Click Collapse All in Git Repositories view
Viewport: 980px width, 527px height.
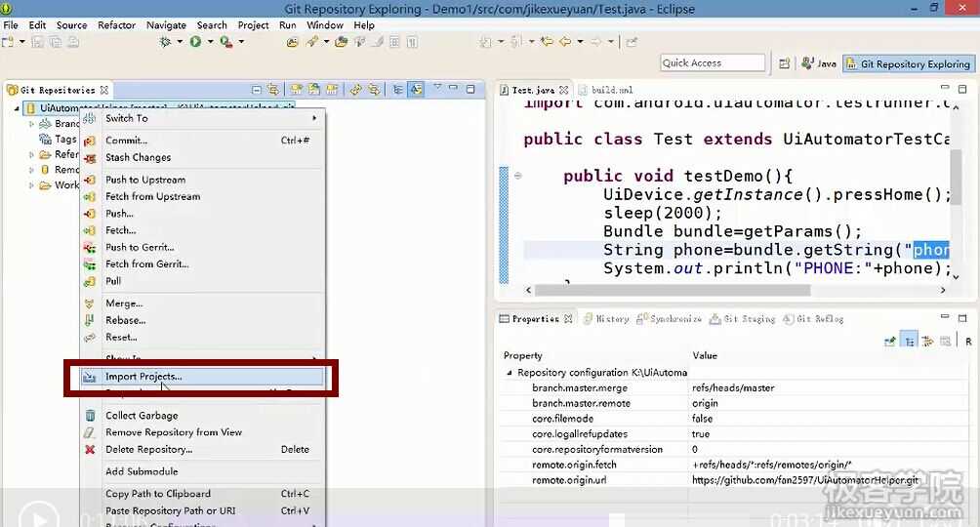click(x=257, y=90)
